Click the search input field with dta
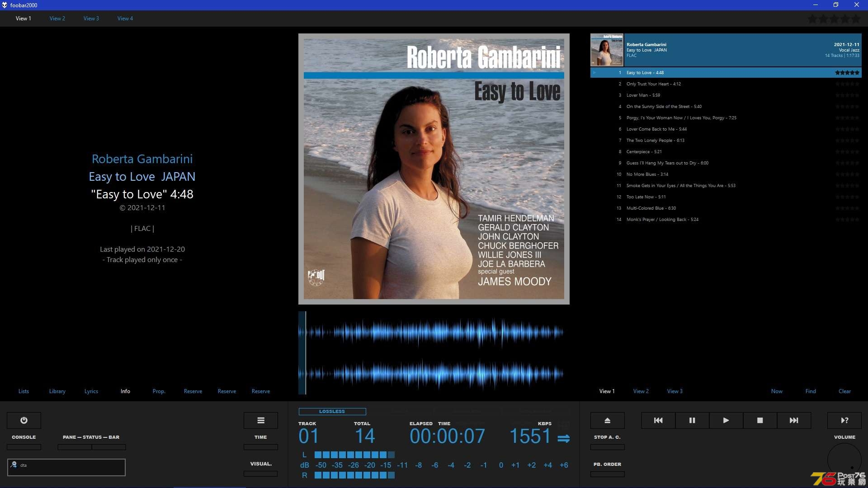The image size is (868, 488). [x=66, y=467]
